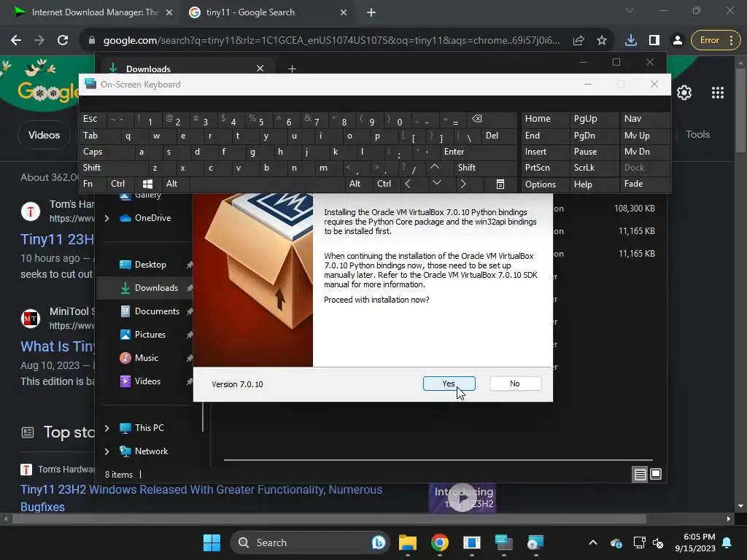The height and width of the screenshot is (560, 747).
Task: Open Chrome tab search dropdown chevron
Action: (x=630, y=10)
